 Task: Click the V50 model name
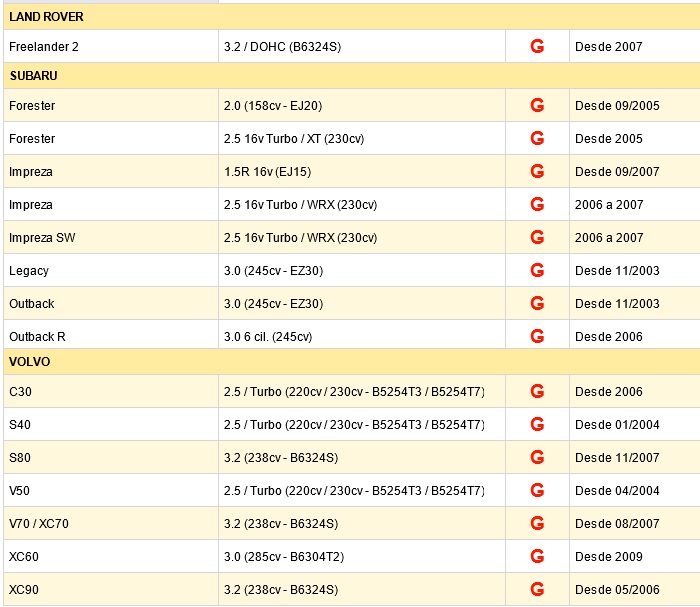(19, 491)
